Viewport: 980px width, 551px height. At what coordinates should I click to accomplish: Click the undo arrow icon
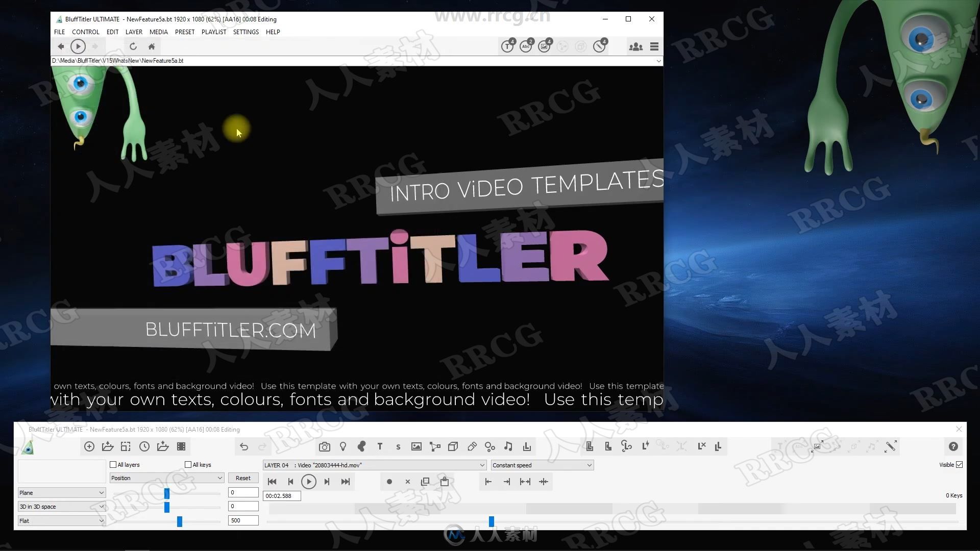244,447
